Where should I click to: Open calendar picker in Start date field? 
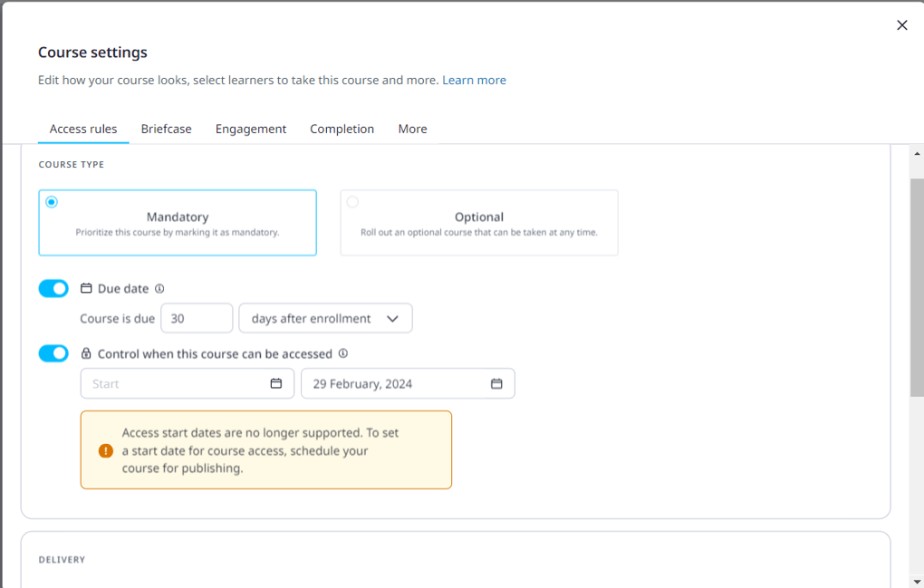[276, 384]
